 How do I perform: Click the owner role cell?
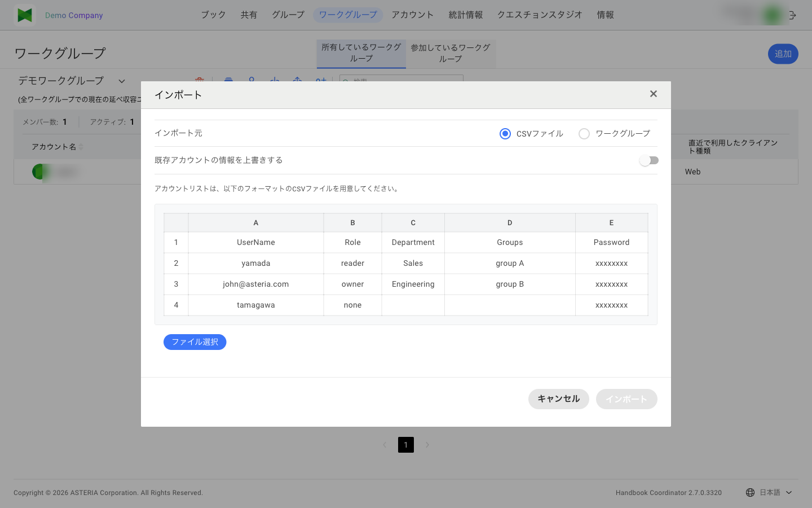(x=353, y=284)
